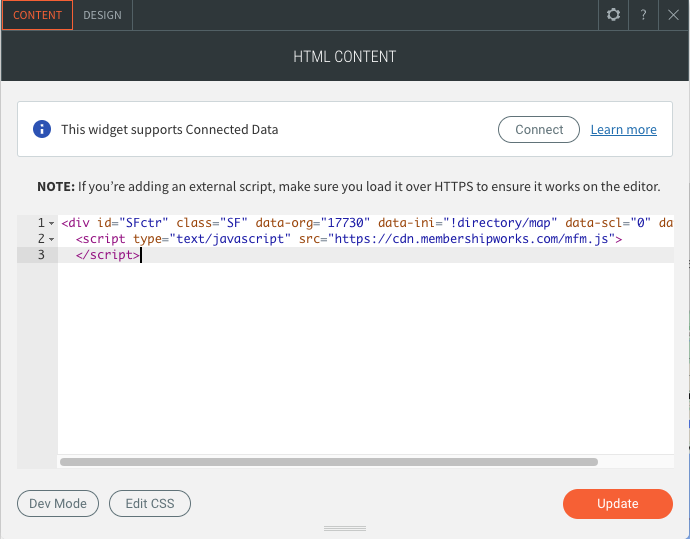Screen dimensions: 690x539
Task: Open the Edit CSS editor
Action: pos(150,503)
